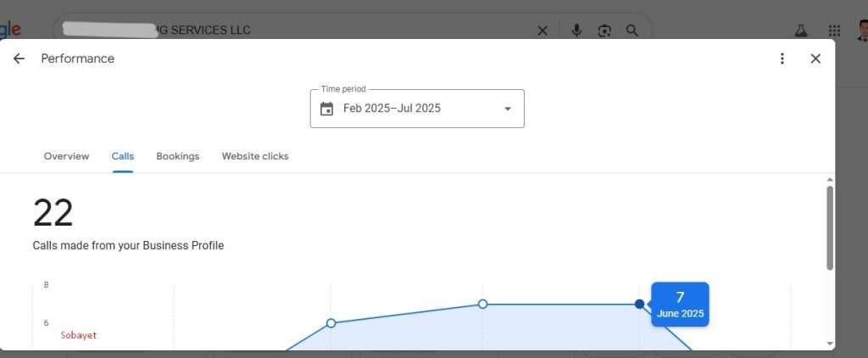868x358 pixels.
Task: Open the Search Labs flask icon
Action: 799,31
